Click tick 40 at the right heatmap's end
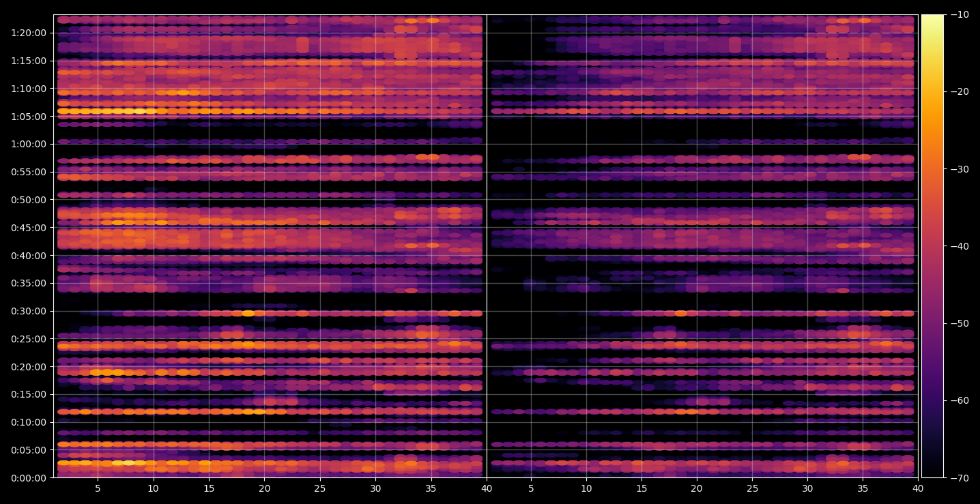This screenshot has width=980, height=504. point(918,489)
